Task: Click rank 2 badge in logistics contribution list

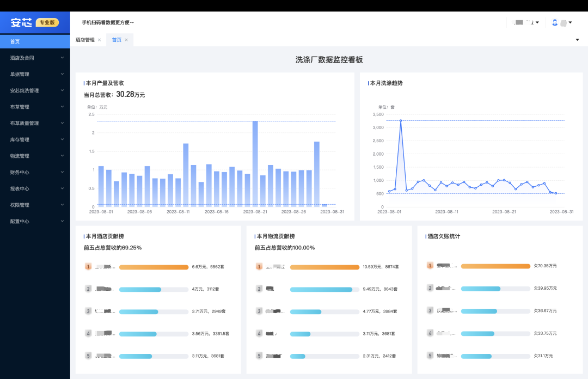Action: coord(259,289)
